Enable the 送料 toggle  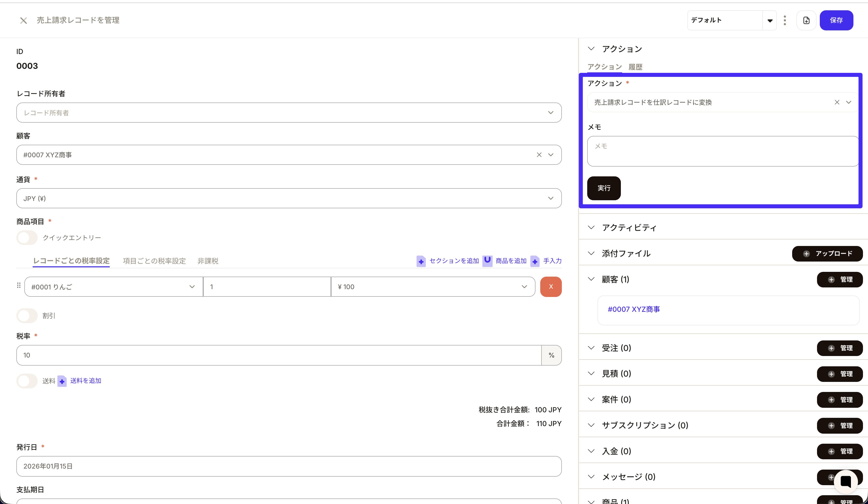pyautogui.click(x=27, y=381)
